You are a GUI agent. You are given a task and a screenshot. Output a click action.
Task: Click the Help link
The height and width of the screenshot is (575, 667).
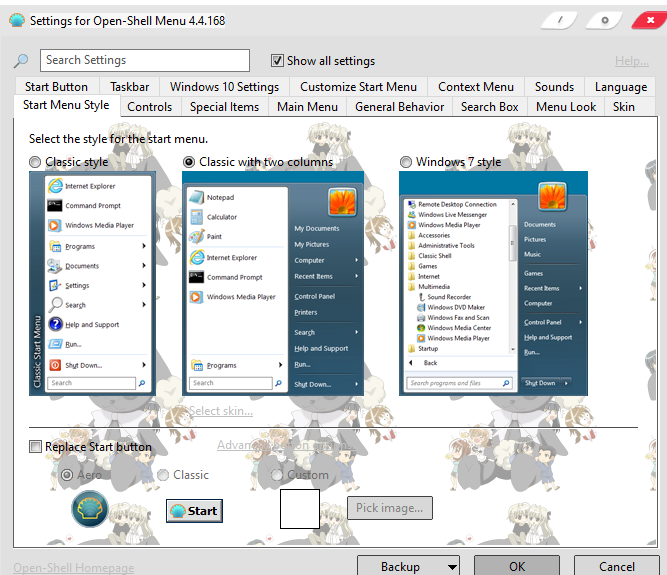631,61
